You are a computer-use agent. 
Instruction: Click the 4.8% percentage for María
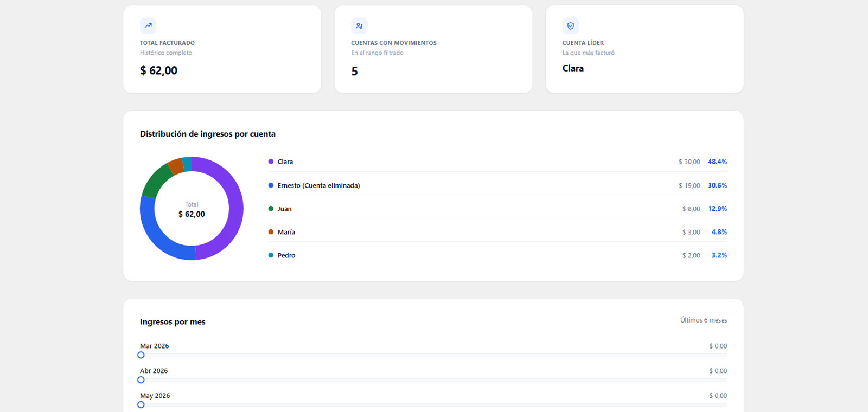(x=719, y=232)
